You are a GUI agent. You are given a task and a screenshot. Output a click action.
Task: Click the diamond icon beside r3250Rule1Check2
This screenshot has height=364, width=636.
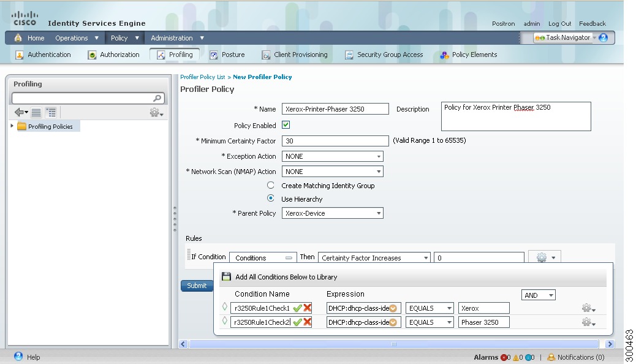click(x=225, y=320)
